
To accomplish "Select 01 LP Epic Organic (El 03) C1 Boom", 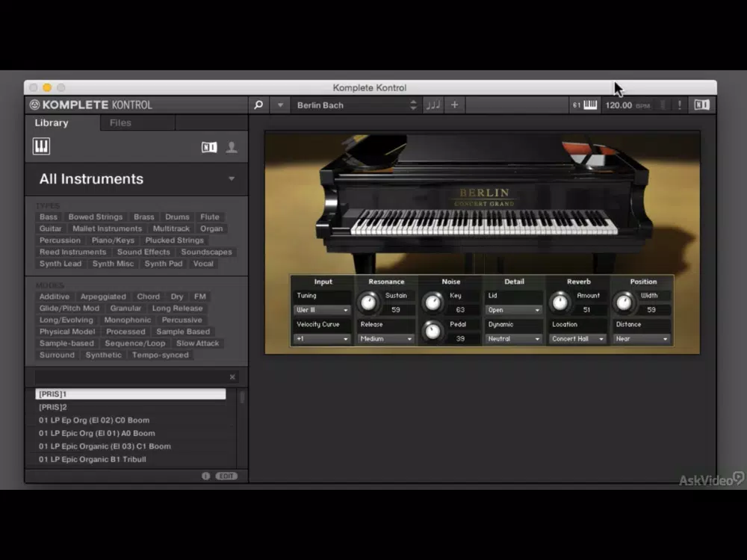I will pyautogui.click(x=131, y=447).
